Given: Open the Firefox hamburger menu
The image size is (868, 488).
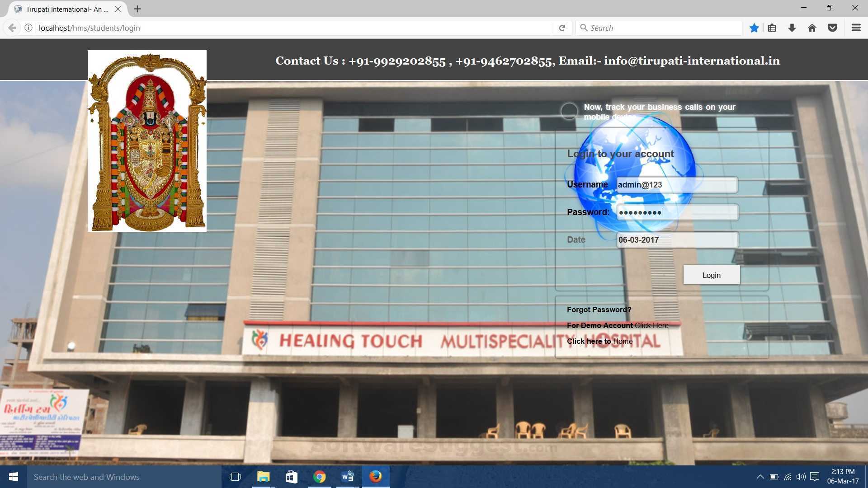Looking at the screenshot, I should pyautogui.click(x=856, y=28).
